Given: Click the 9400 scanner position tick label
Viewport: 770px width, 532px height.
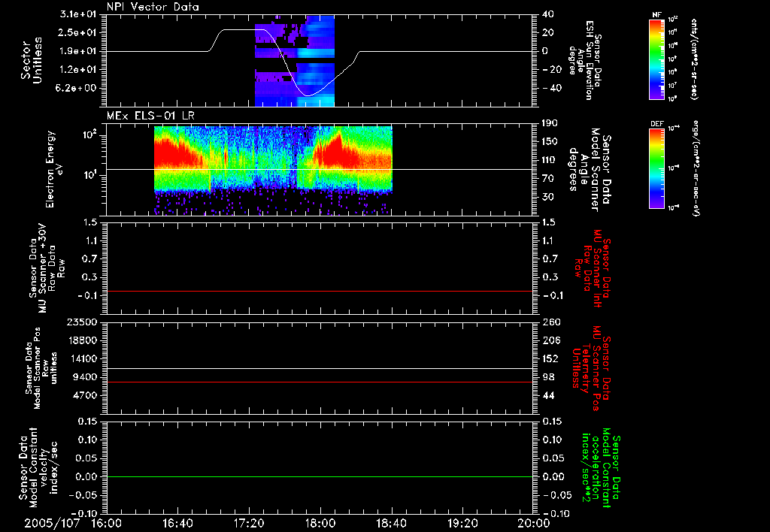Looking at the screenshot, I should click(85, 377).
